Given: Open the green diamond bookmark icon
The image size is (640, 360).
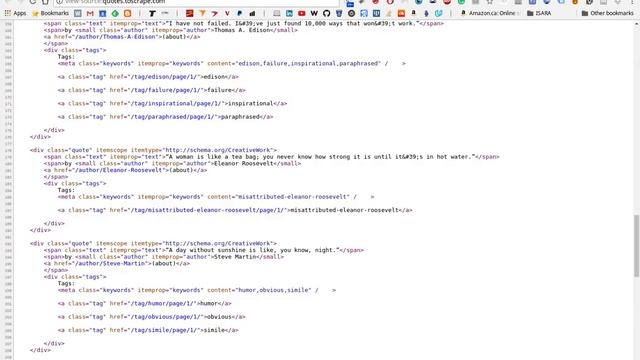Looking at the screenshot, I should point(115,13).
